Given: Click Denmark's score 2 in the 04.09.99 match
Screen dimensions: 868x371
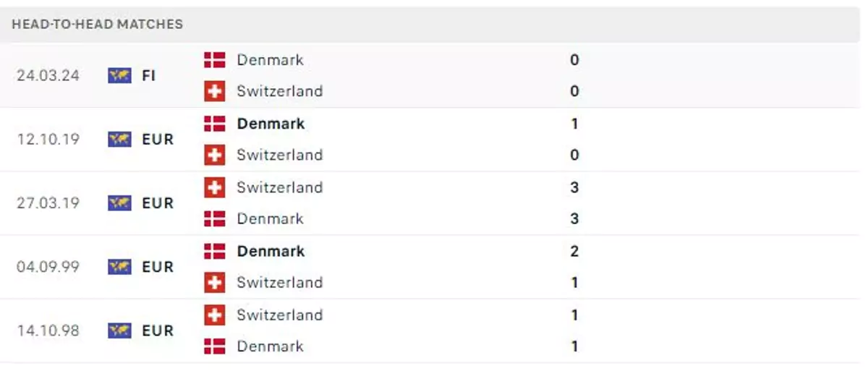Looking at the screenshot, I should (x=574, y=251).
